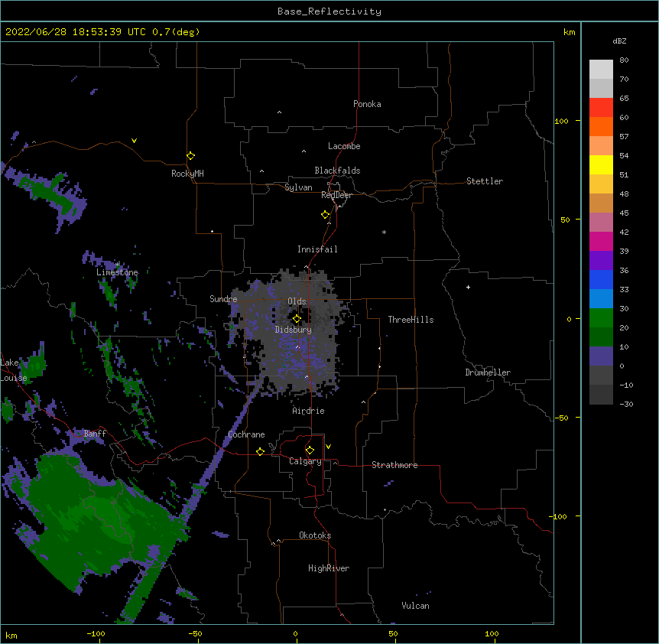Click the Banff label
The image size is (659, 644).
[95, 434]
